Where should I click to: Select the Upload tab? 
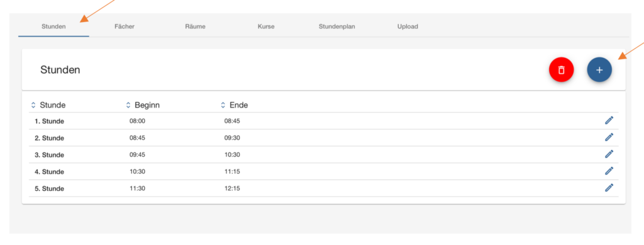[408, 26]
